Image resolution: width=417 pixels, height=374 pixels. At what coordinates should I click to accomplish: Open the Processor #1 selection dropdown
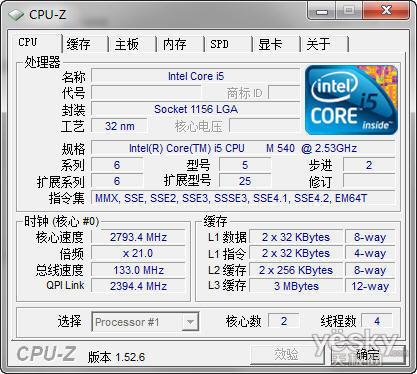[x=145, y=322]
